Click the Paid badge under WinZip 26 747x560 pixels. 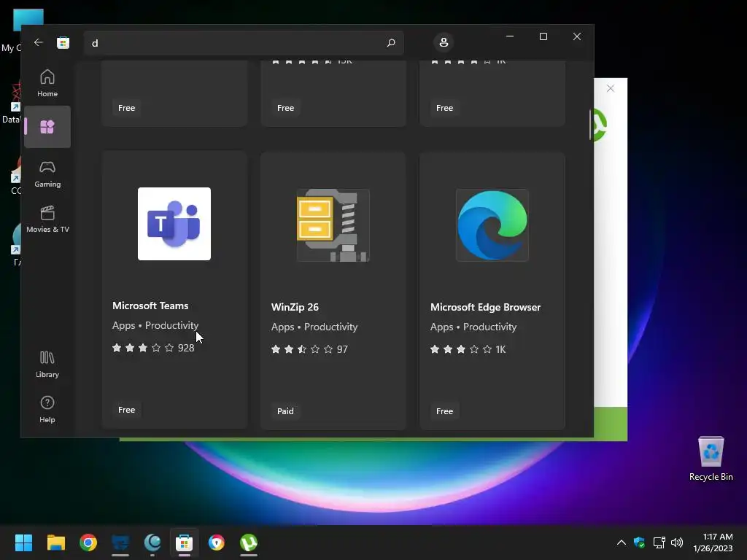(285, 411)
